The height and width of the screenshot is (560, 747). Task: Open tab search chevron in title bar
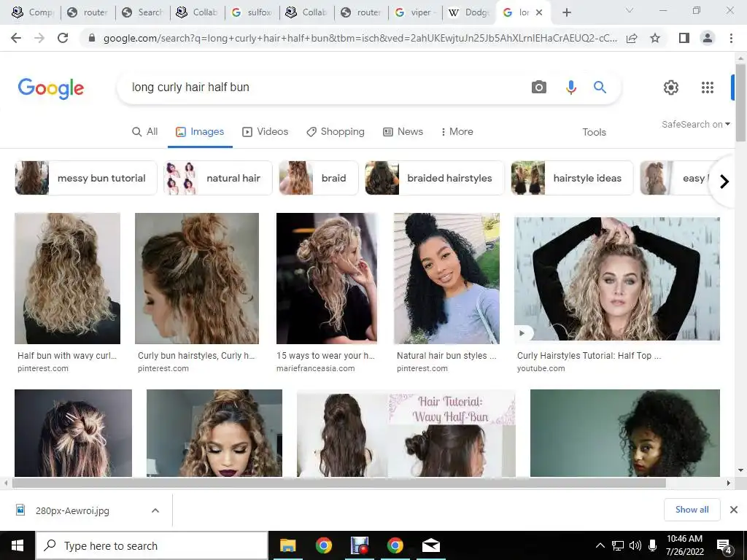coord(630,10)
